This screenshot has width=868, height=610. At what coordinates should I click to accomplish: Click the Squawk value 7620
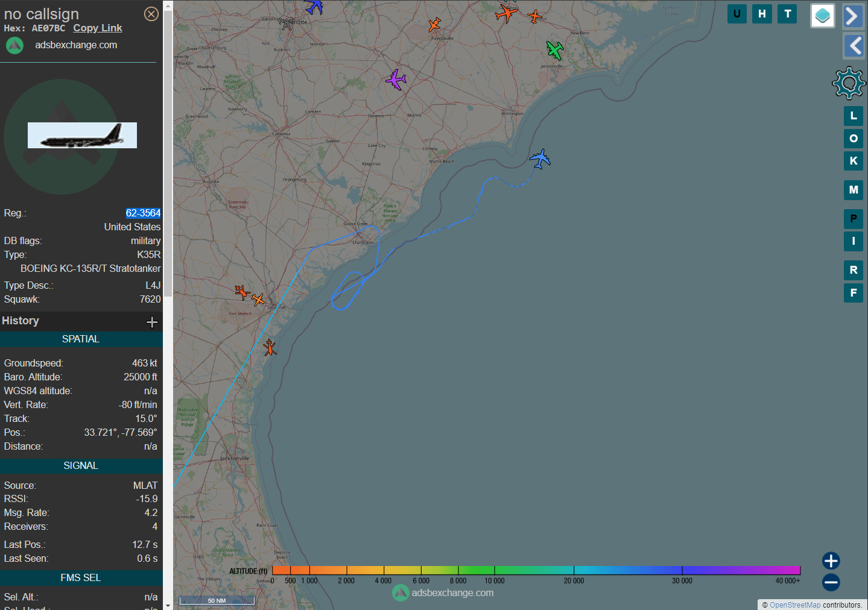tap(150, 300)
